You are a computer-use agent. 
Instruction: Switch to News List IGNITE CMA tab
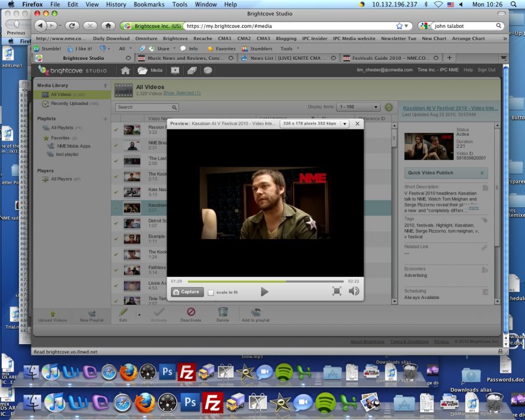click(288, 58)
